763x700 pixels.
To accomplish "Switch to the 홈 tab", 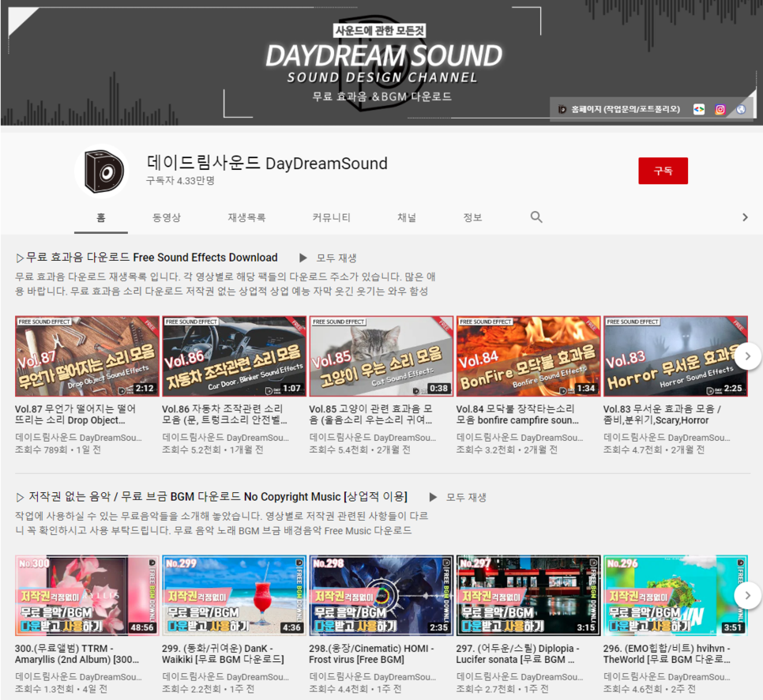I will tap(101, 217).
